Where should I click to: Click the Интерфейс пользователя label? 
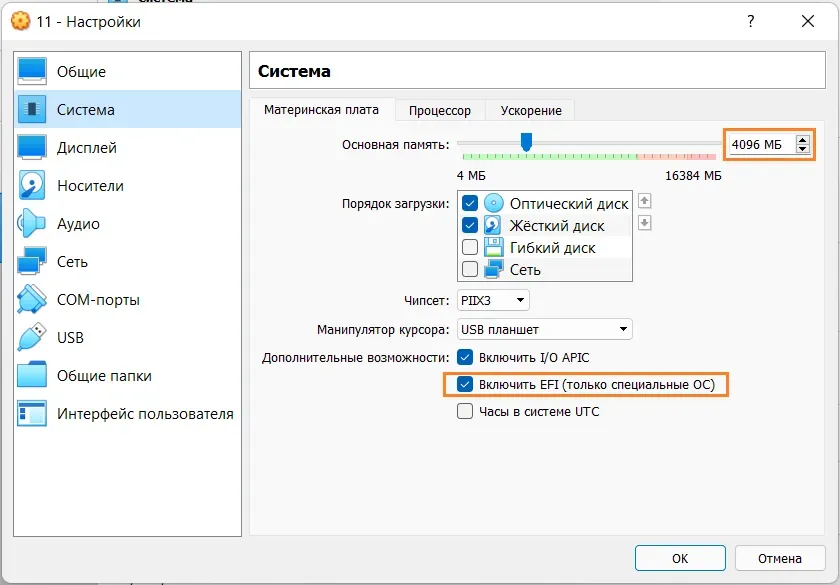coord(145,414)
